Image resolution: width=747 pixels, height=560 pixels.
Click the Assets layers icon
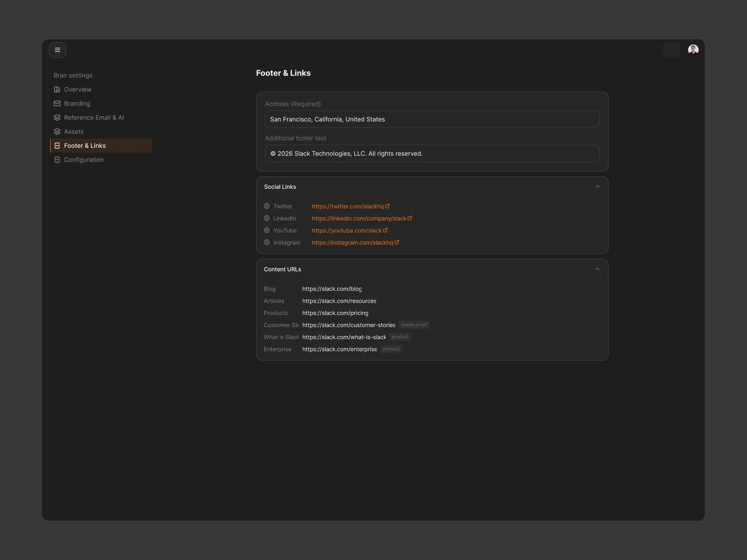coord(57,132)
